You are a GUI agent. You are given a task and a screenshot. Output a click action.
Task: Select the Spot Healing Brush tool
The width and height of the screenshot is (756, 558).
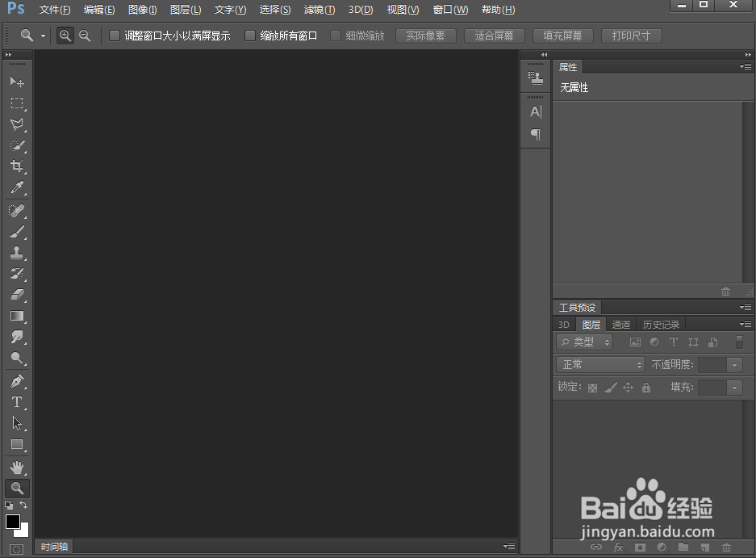point(17,211)
